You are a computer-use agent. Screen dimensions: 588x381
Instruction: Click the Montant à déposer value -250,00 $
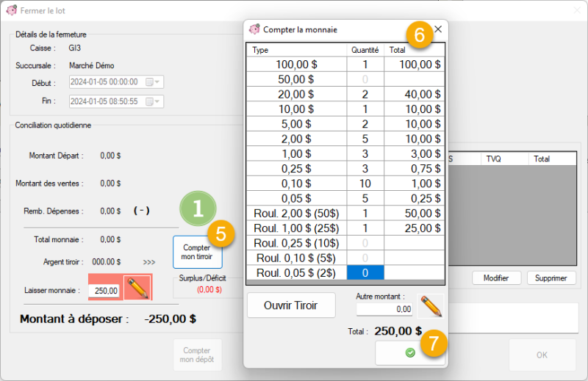tap(171, 319)
